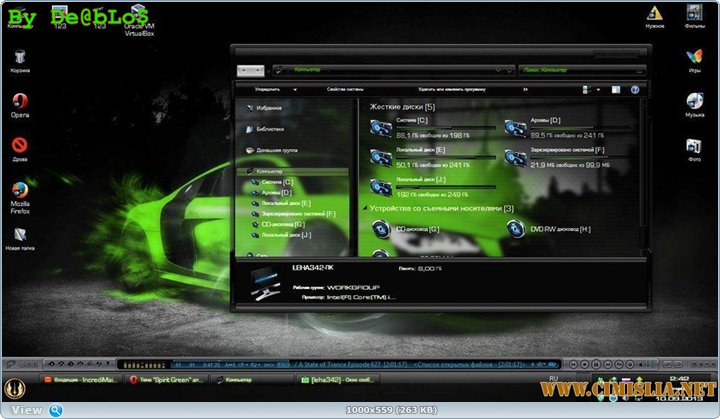The width and height of the screenshot is (720, 419).
Task: Open the Нужное desktop folder
Action: point(655,17)
